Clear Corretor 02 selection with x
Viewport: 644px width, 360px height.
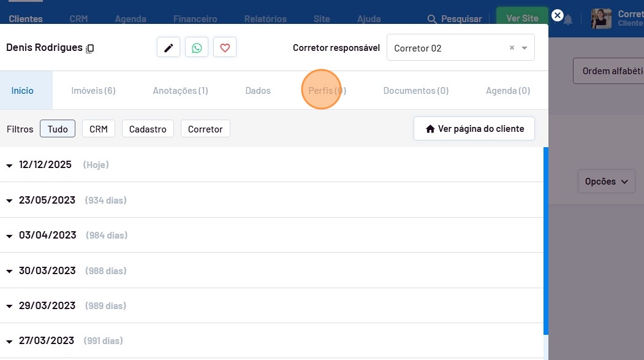[512, 48]
